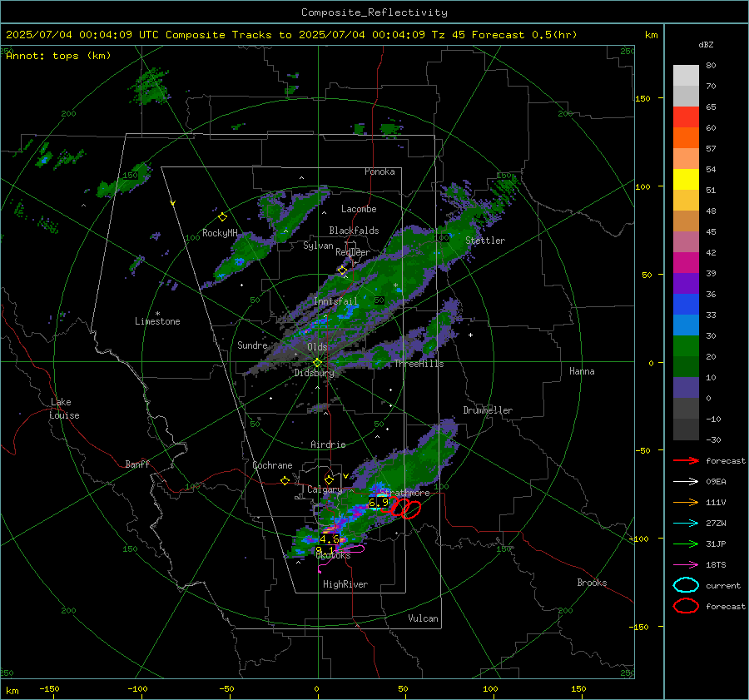This screenshot has height=700, width=749.
Task: Click the 'Tz 45' header text
Action: [x=448, y=35]
